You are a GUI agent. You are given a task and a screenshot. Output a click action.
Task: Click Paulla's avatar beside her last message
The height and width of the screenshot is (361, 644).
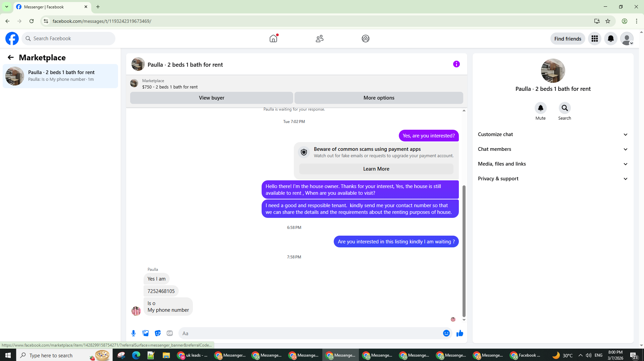pyautogui.click(x=136, y=311)
